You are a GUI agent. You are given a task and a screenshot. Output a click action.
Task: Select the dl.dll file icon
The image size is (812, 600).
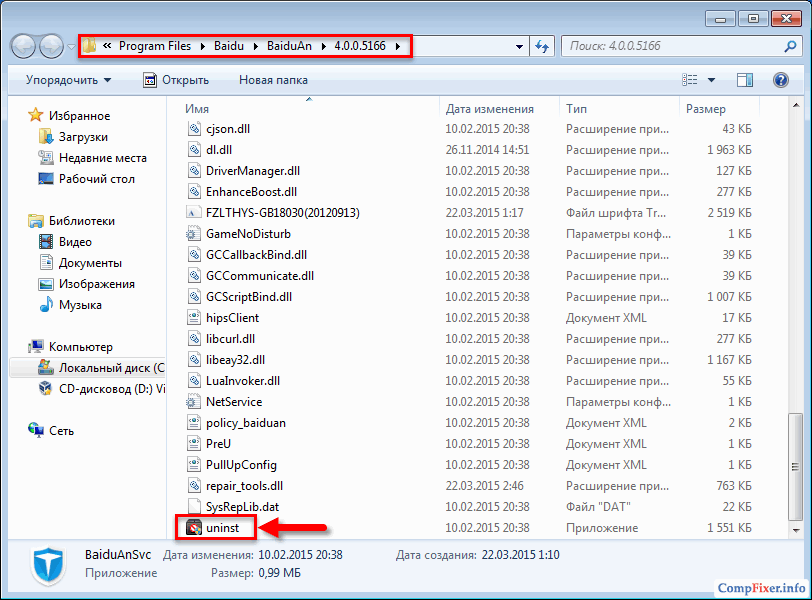pyautogui.click(x=194, y=150)
